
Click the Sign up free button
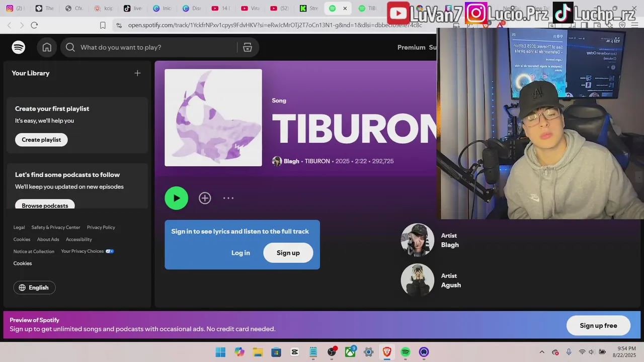[598, 325]
